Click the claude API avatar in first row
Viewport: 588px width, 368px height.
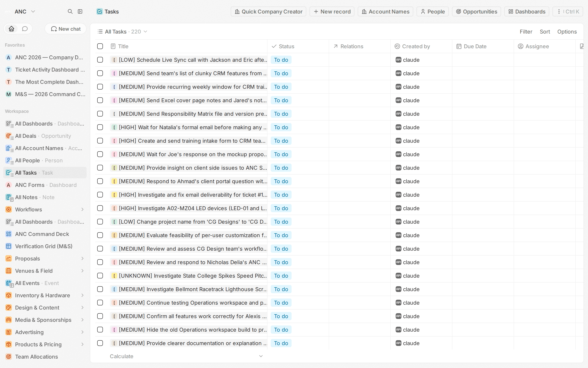click(x=398, y=60)
